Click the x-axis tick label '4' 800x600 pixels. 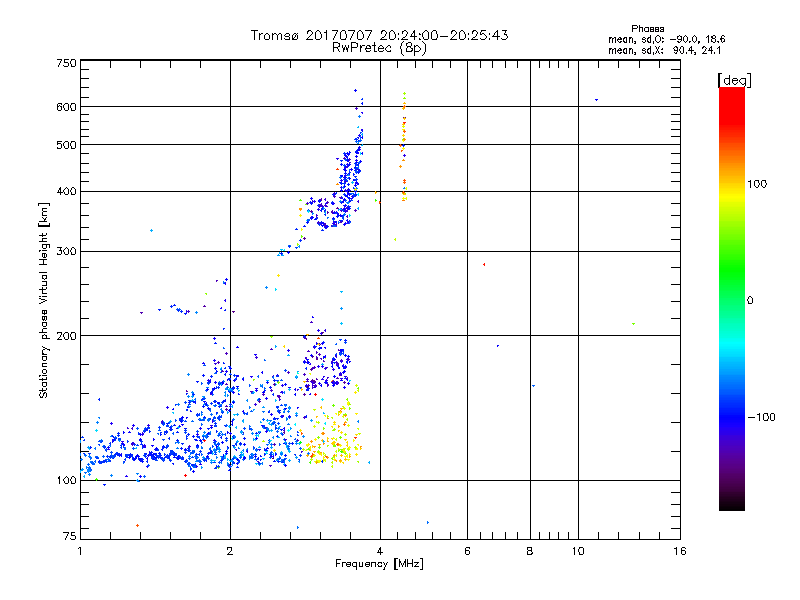click(380, 551)
